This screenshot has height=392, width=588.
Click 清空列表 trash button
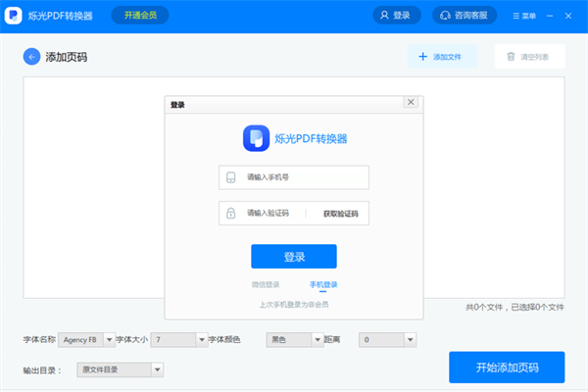529,57
